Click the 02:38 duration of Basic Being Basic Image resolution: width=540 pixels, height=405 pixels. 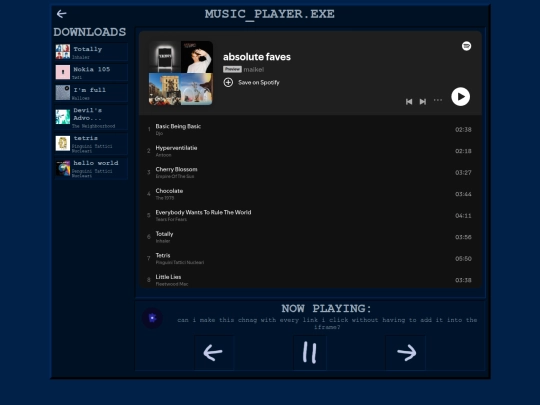[463, 129]
